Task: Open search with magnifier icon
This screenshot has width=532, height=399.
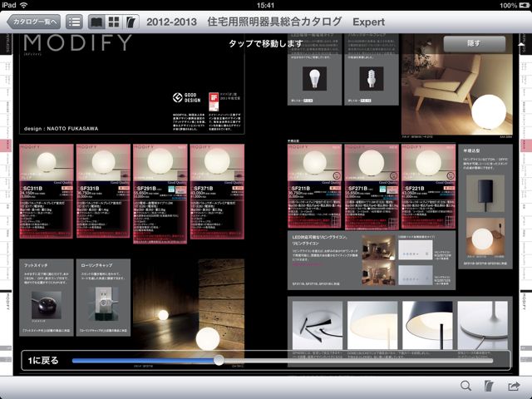Action: [x=465, y=386]
